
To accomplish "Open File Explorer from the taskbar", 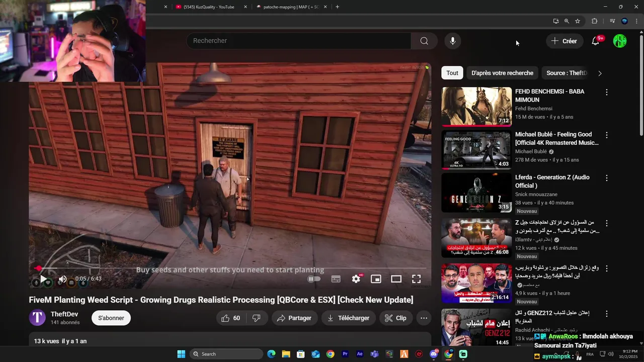I will click(x=286, y=354).
